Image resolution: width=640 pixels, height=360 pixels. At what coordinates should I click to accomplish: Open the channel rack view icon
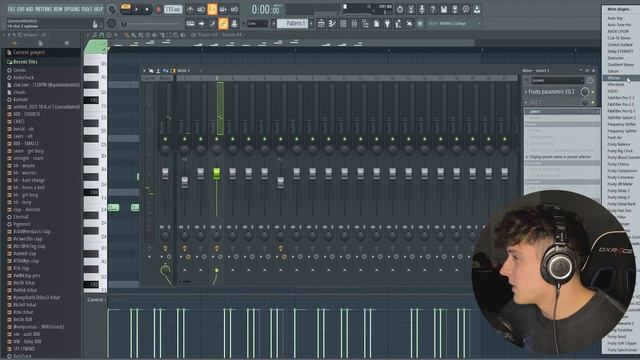coord(343,24)
